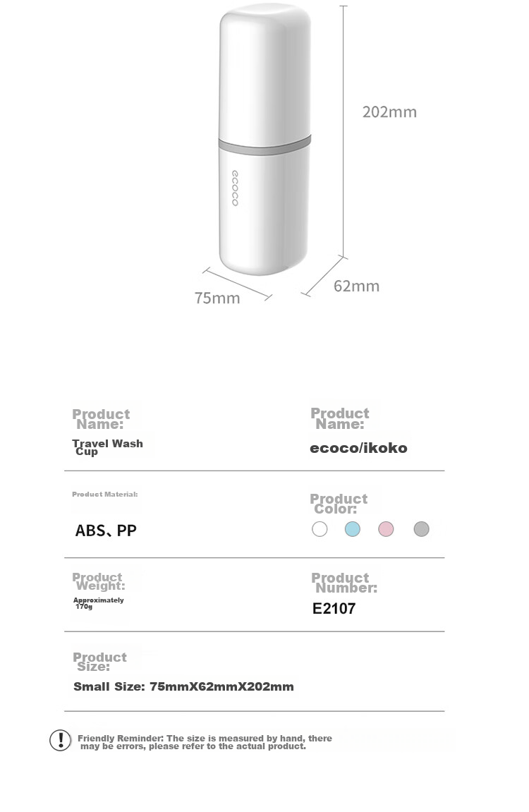Click the exclamation reminder icon

(61, 740)
